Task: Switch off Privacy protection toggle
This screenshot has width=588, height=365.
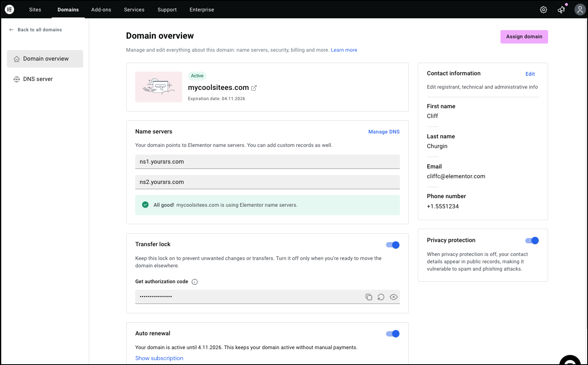Action: 532,240
